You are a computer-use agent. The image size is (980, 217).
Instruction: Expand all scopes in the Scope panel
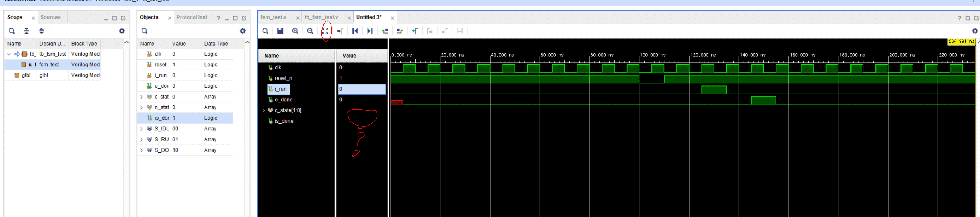point(42,31)
